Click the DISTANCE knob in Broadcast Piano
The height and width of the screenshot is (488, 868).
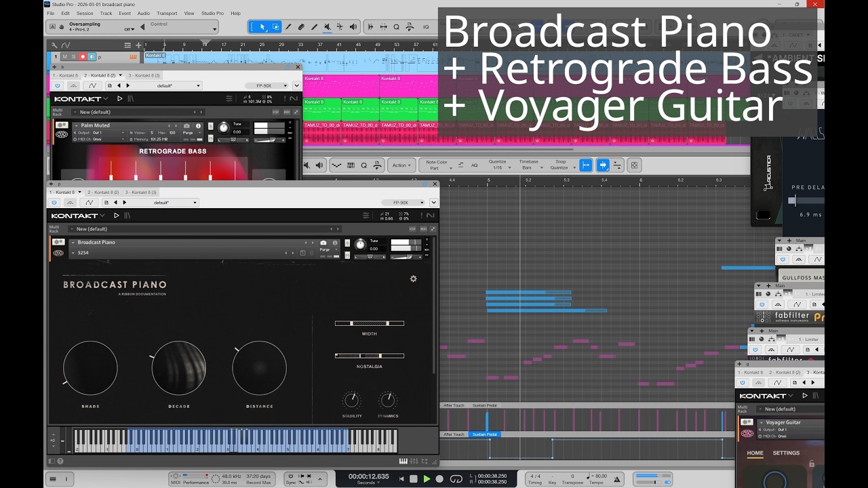point(259,368)
